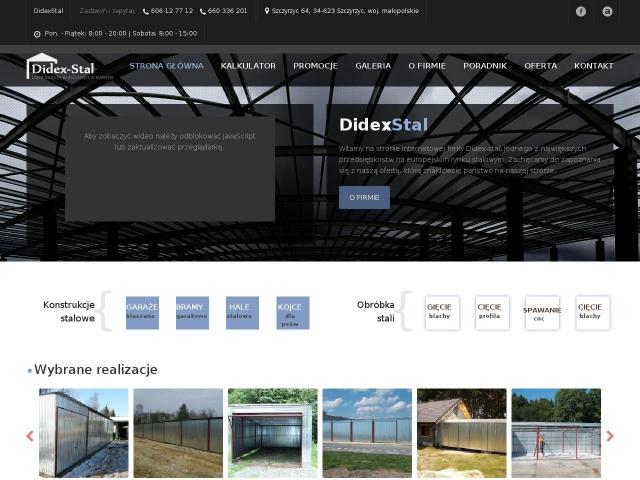Click the phone icon before 606 12 77 12
Viewport: 640px width, 480px height.
coord(146,11)
